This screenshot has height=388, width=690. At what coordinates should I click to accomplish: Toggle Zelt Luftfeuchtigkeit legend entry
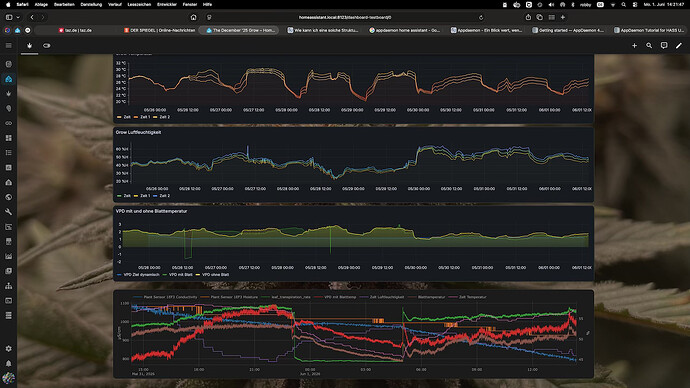tap(382, 297)
